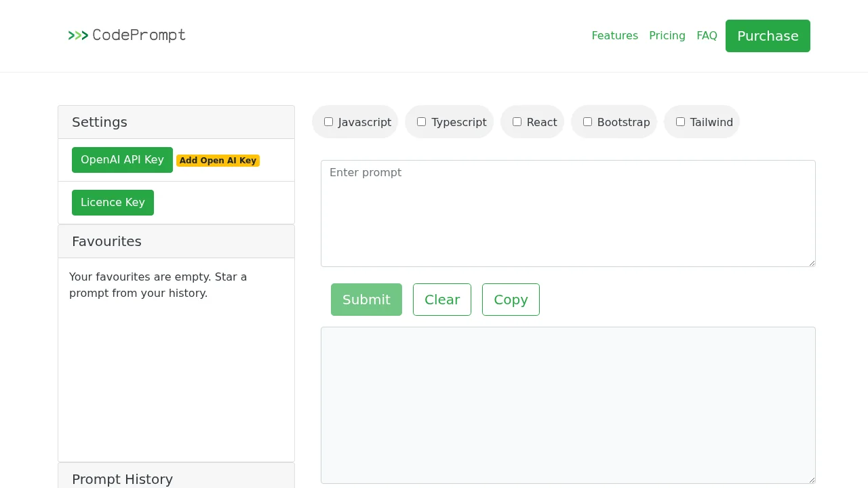Screen dimensions: 868x488
Task: Open the Licence Key settings
Action: 113,202
